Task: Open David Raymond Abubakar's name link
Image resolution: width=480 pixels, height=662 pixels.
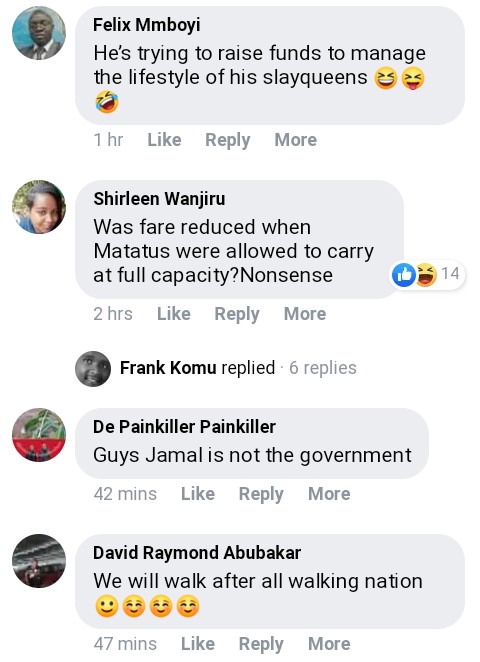Action: point(197,553)
